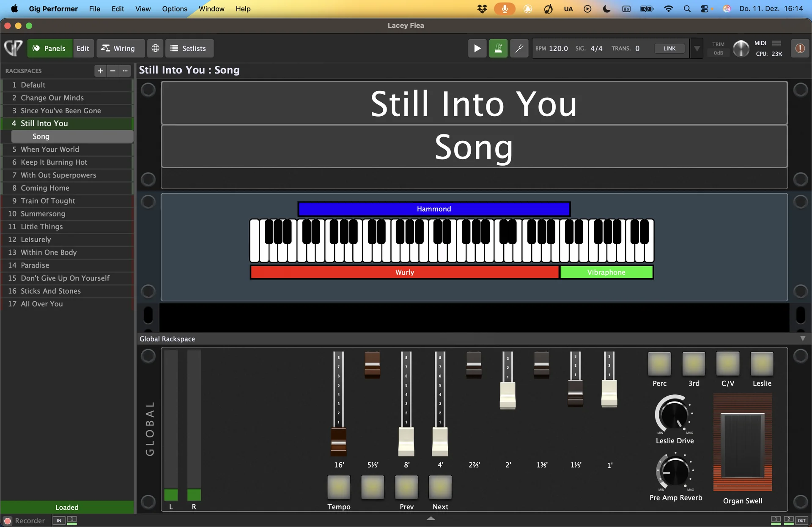Open the View menu

[143, 9]
